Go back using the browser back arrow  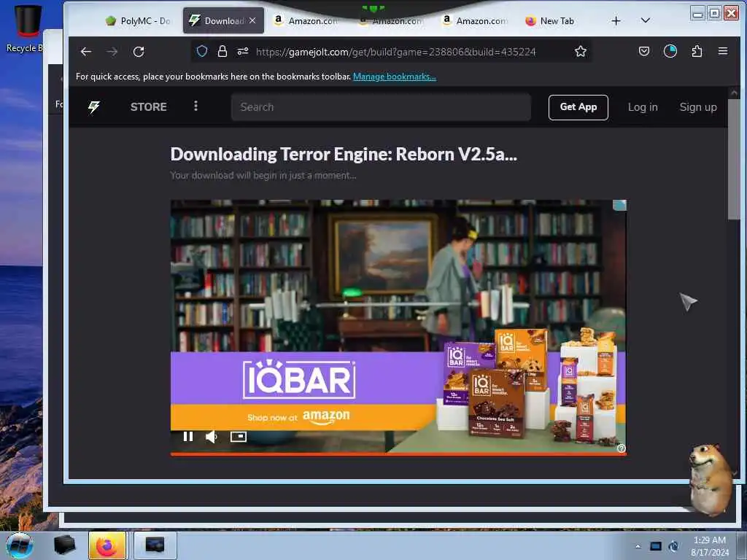click(86, 52)
